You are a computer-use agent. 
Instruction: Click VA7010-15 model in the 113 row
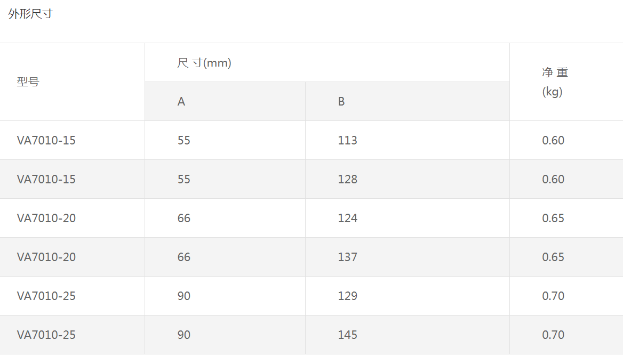pos(46,140)
